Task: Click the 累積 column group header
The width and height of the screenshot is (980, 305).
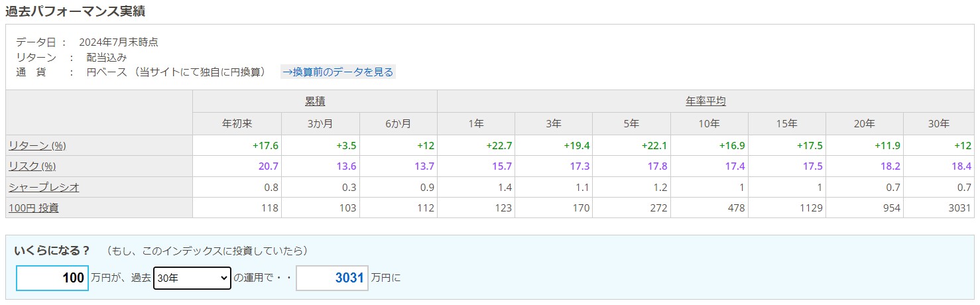Action: (x=315, y=101)
